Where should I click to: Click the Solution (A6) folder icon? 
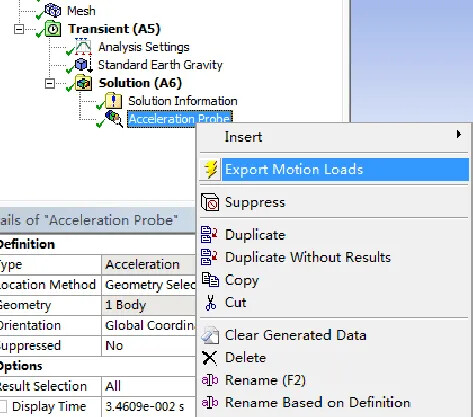click(83, 83)
